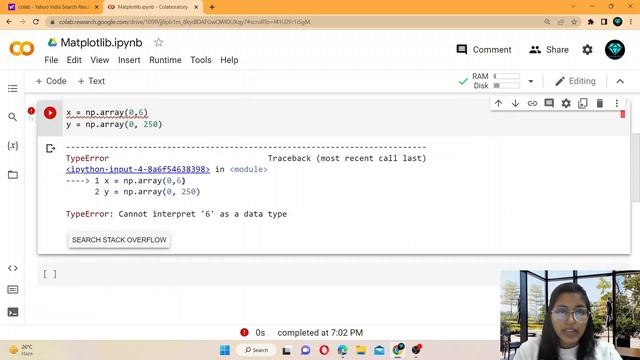Image resolution: width=640 pixels, height=360 pixels.
Task: Open the Edit menu
Action: point(74,60)
